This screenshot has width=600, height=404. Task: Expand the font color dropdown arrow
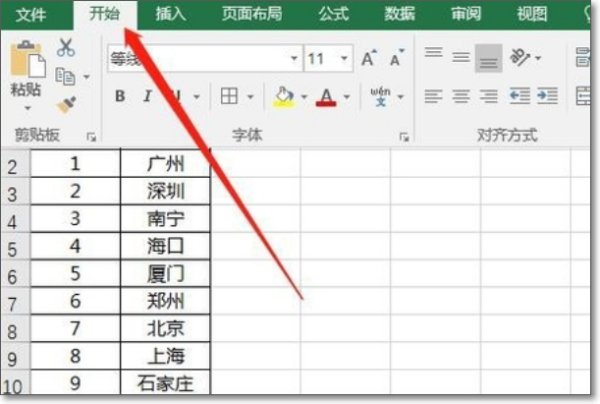pos(347,97)
